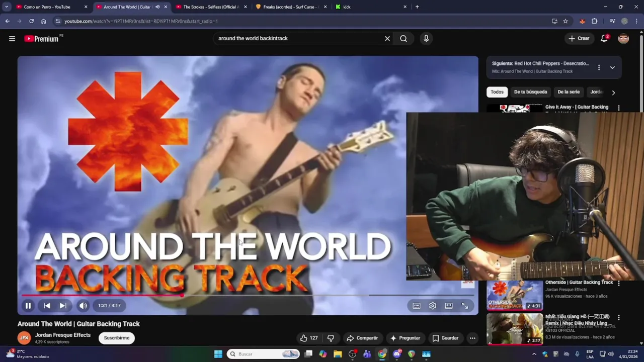The image size is (644, 362).
Task: Select the Todos filter chip
Action: pyautogui.click(x=497, y=92)
